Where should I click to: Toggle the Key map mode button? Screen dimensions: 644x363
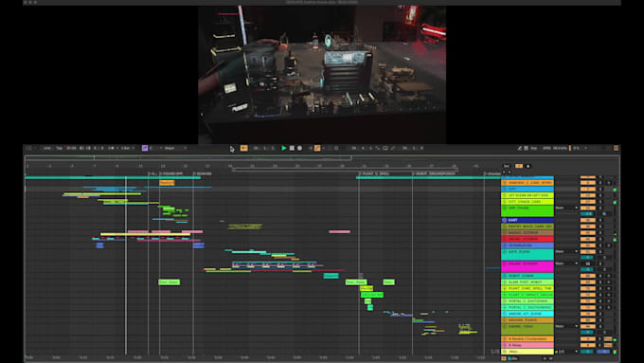tap(533, 148)
